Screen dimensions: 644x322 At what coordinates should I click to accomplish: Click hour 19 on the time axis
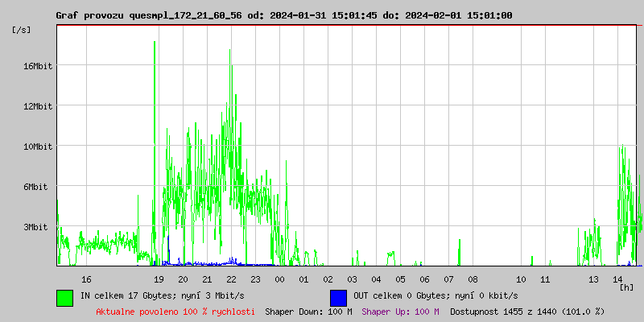pos(159,279)
